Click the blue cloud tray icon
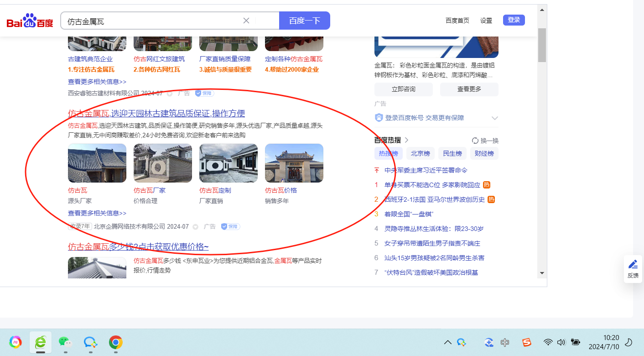644x356 pixels. 489,342
